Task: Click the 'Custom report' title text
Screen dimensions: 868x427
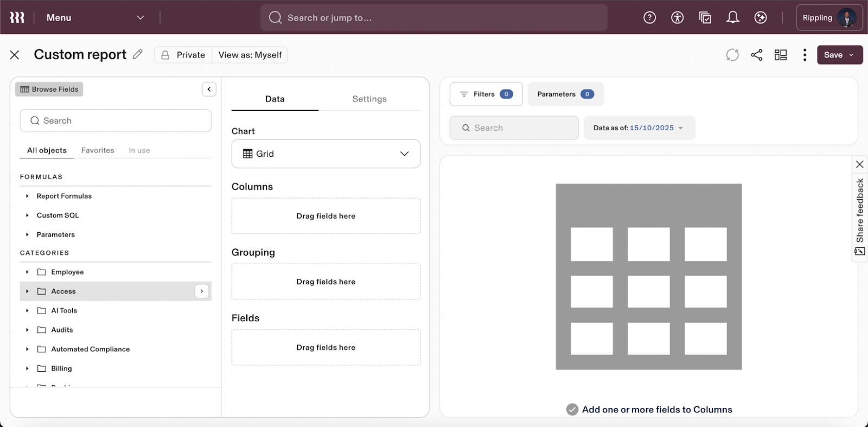Action: (80, 55)
